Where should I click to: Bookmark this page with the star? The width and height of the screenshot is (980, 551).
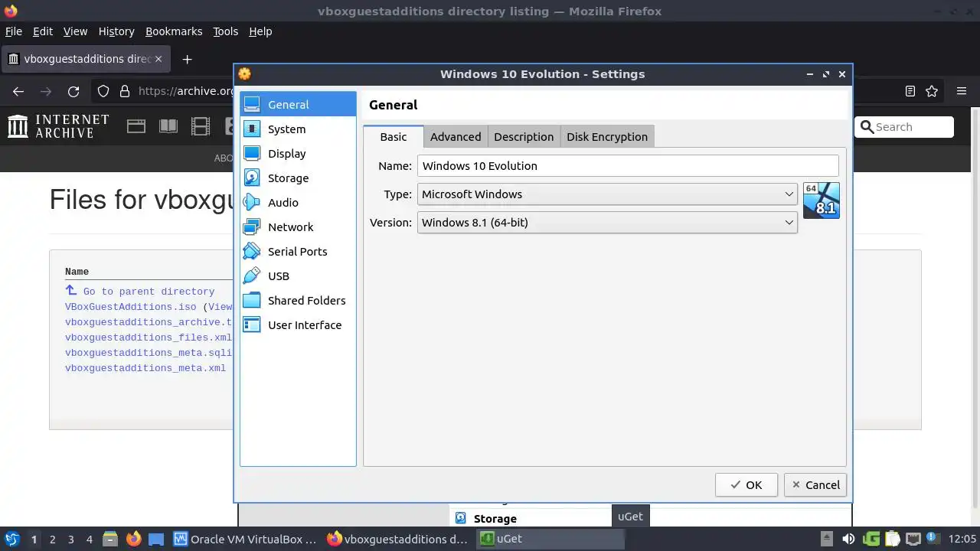pos(932,91)
